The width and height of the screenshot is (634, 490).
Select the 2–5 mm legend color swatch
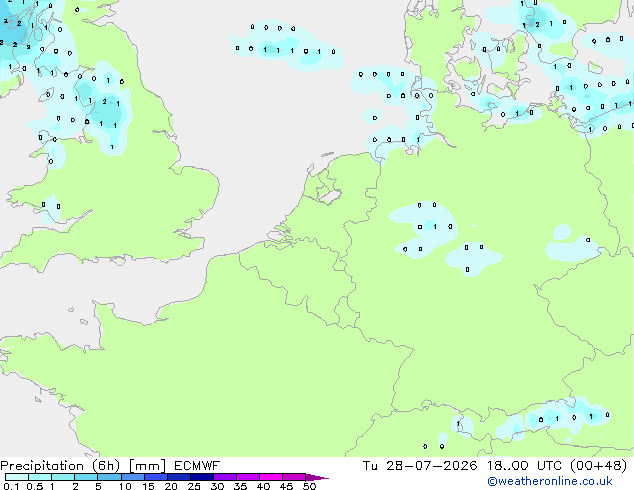86,477
